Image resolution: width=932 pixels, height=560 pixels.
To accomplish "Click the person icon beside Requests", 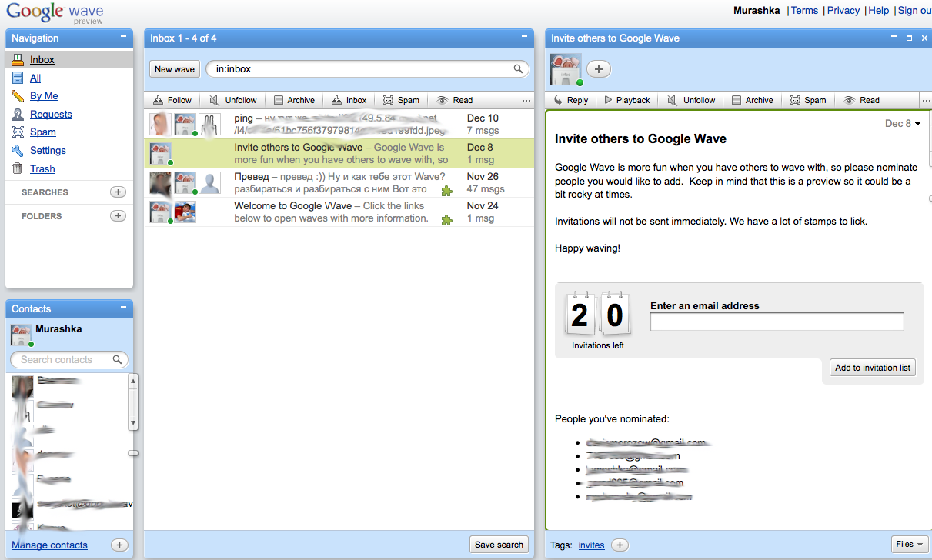I will point(18,114).
